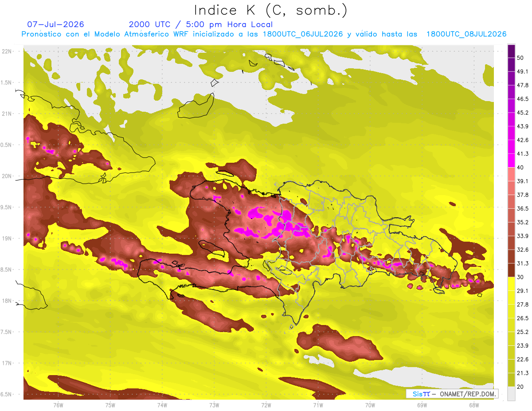Click the longitude label "74W"
The height and width of the screenshot is (411, 532).
pyautogui.click(x=162, y=405)
